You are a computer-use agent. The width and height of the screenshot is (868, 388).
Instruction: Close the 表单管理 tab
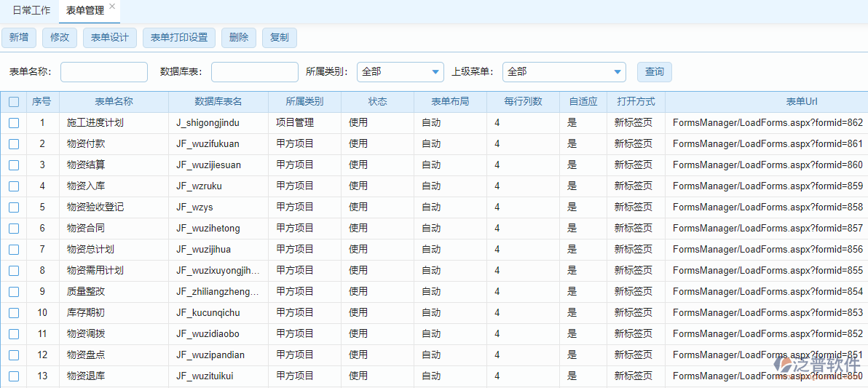111,7
